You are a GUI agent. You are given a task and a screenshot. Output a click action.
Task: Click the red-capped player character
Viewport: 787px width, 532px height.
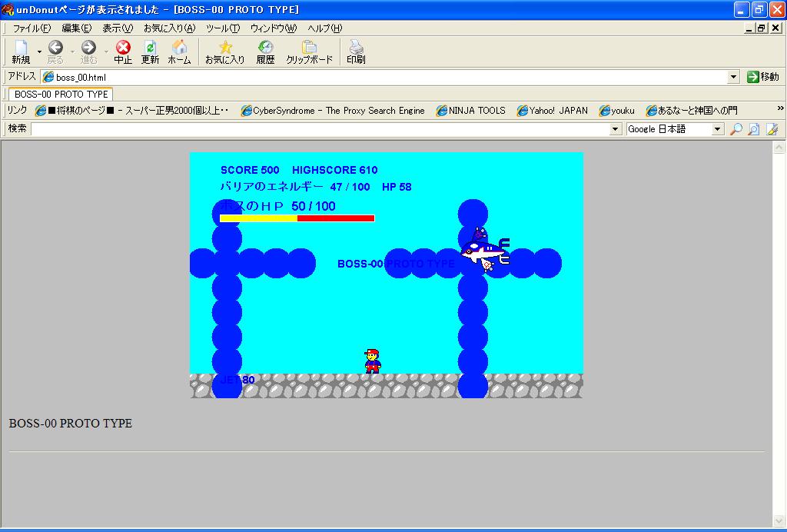[373, 361]
